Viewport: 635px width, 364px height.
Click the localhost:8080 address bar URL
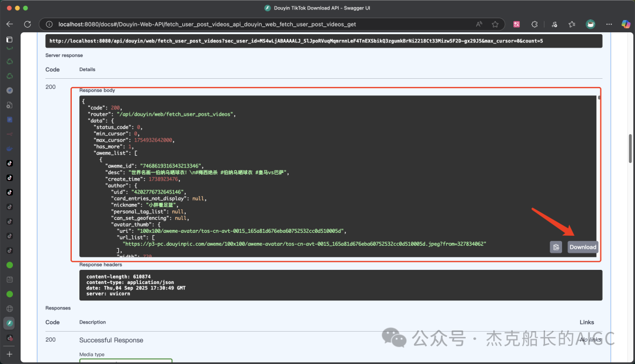[207, 24]
